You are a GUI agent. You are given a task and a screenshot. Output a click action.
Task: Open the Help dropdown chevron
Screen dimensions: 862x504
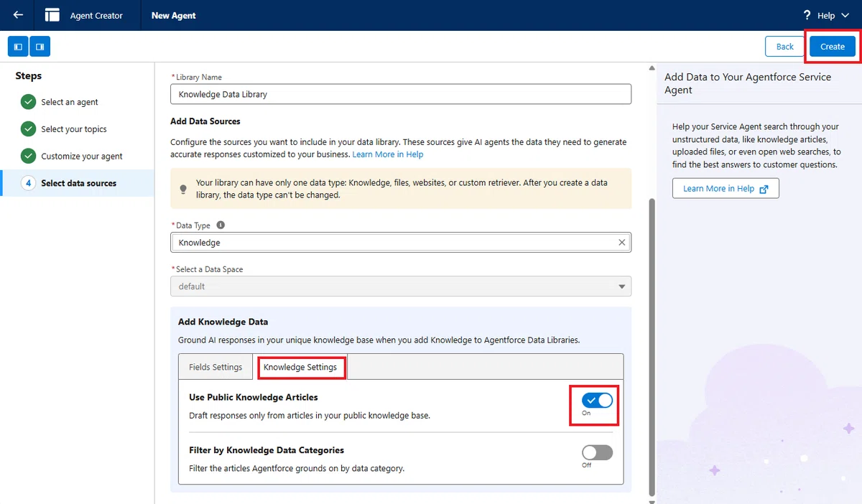click(x=844, y=15)
